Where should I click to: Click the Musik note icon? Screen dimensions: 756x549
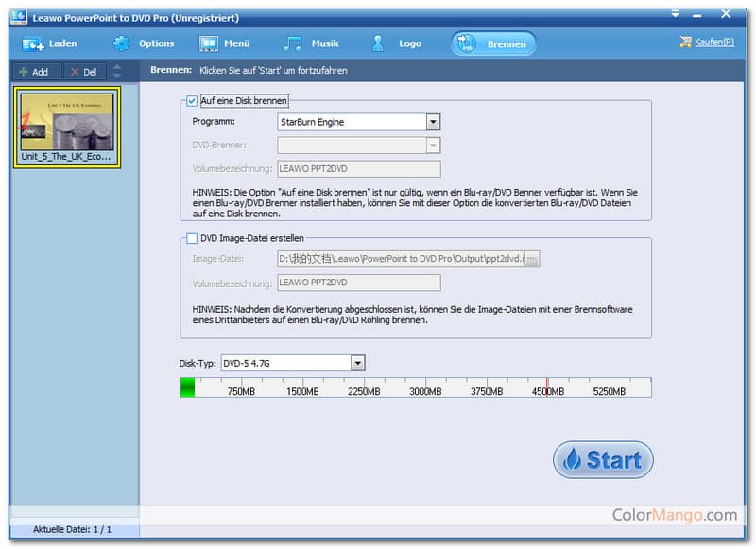pyautogui.click(x=293, y=43)
